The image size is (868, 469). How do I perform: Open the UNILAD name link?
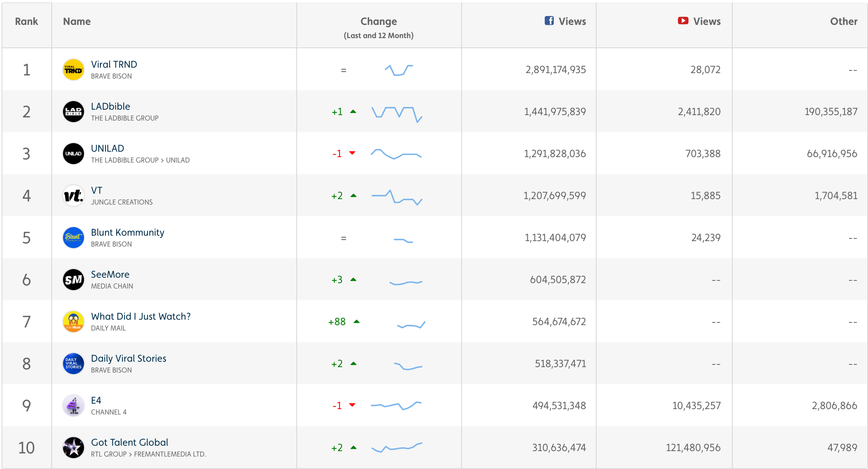[107, 148]
